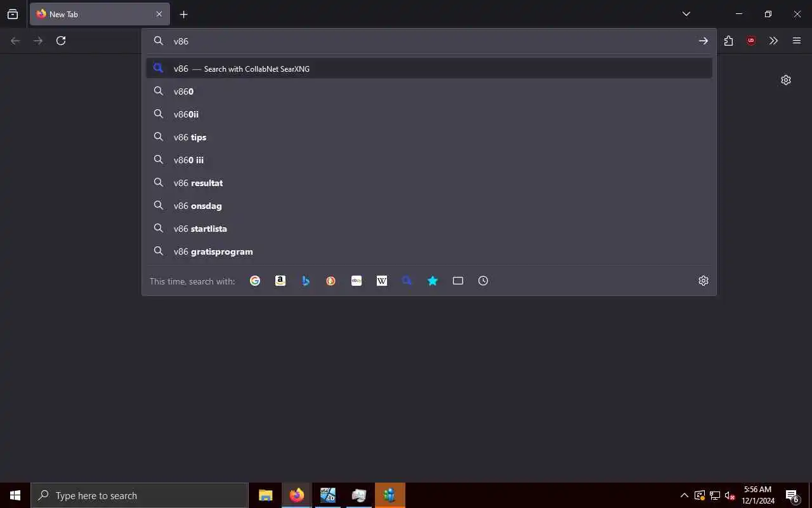Viewport: 812px width, 508px height.
Task: Click the Go arrow in the address bar
Action: click(x=704, y=41)
